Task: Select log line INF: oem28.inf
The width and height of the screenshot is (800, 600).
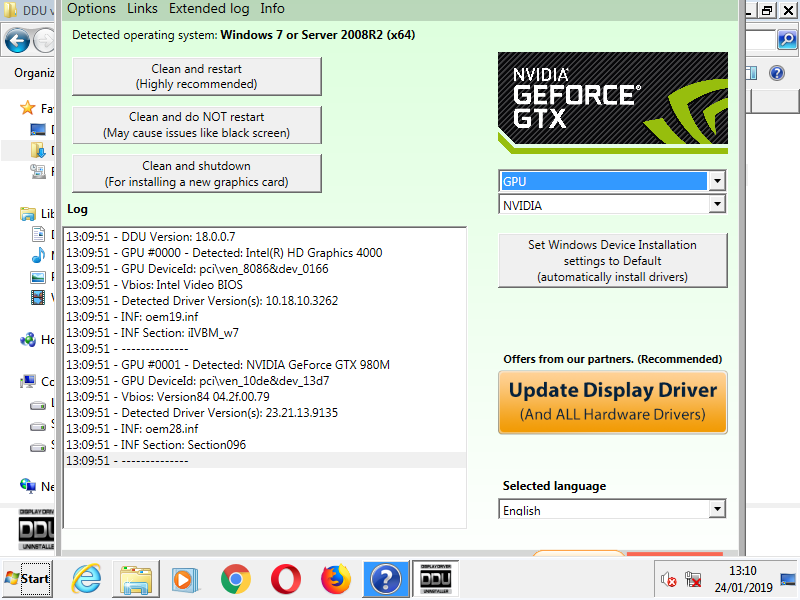Action: (x=265, y=429)
